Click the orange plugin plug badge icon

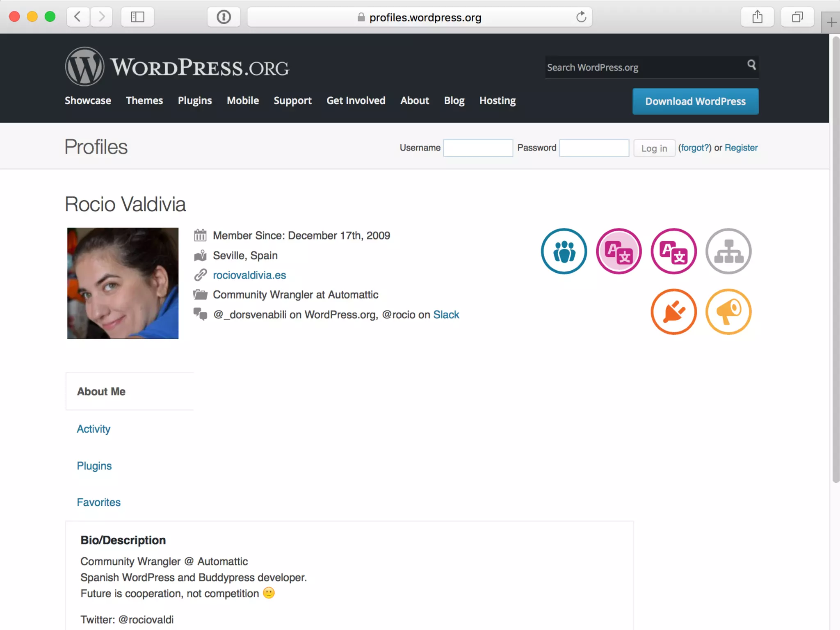tap(673, 312)
